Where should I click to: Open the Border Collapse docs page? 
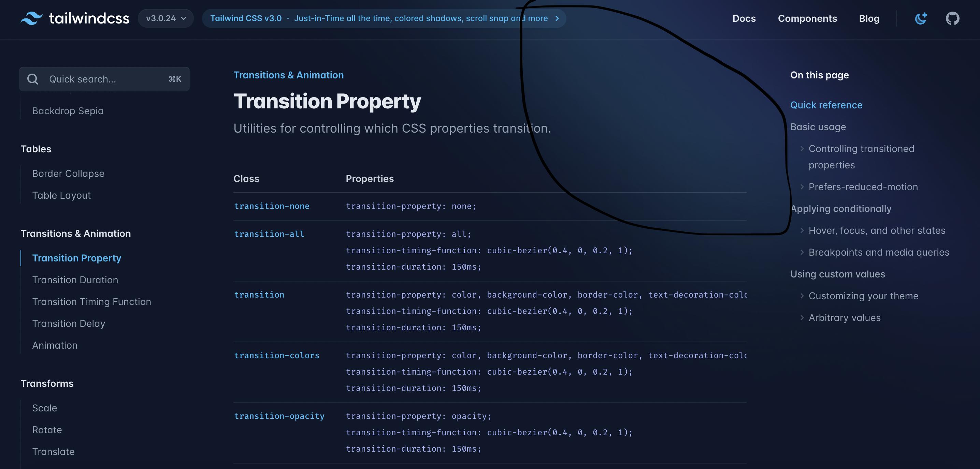68,173
